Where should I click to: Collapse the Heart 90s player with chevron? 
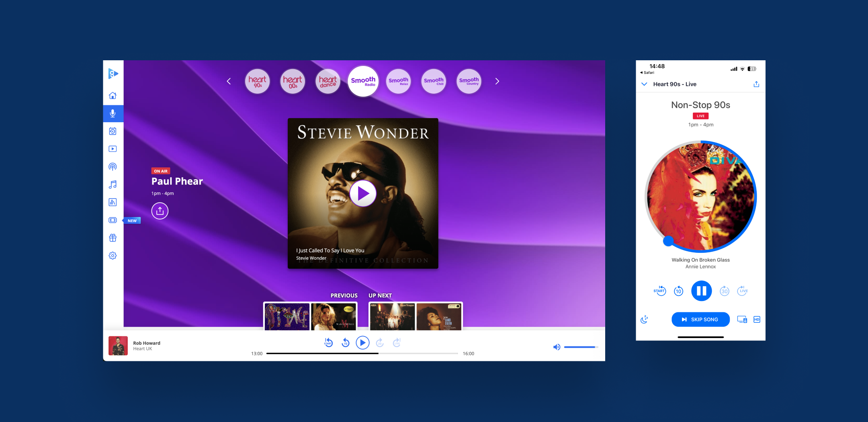click(x=644, y=84)
